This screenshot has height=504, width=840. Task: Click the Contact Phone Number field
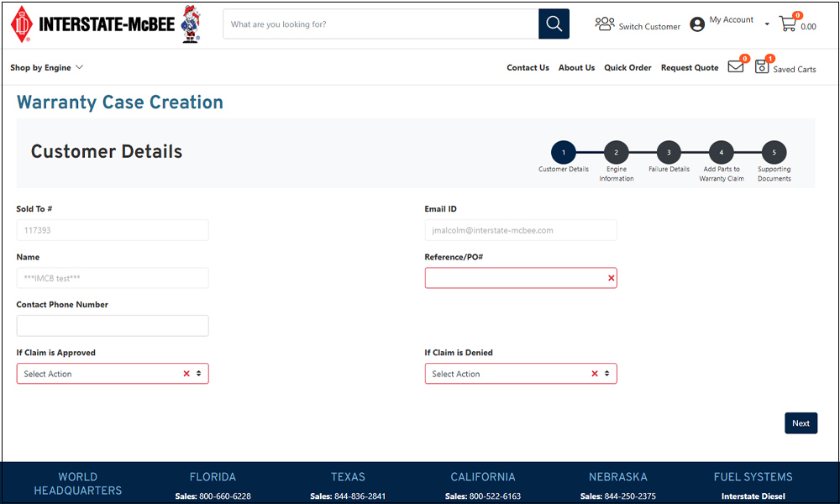(113, 326)
